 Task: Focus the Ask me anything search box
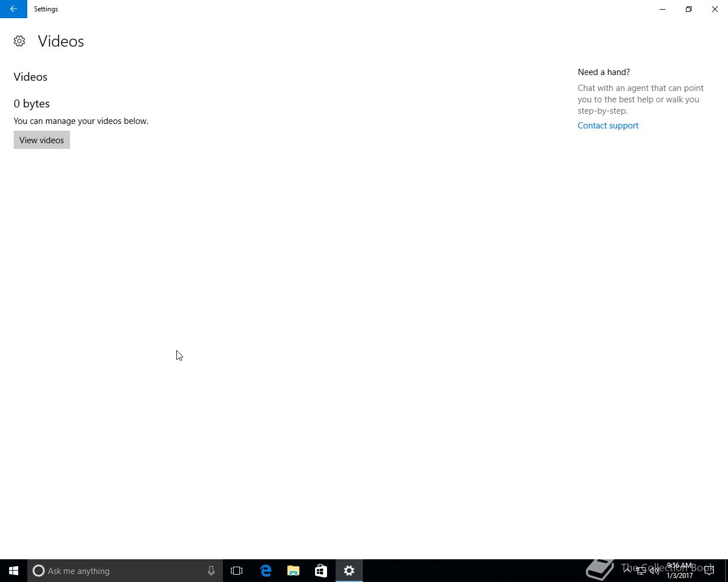tap(125, 571)
